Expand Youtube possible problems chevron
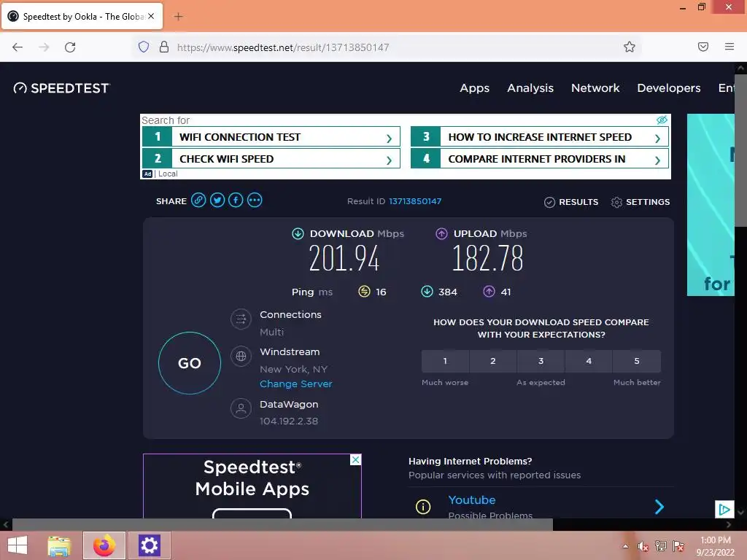 point(659,507)
